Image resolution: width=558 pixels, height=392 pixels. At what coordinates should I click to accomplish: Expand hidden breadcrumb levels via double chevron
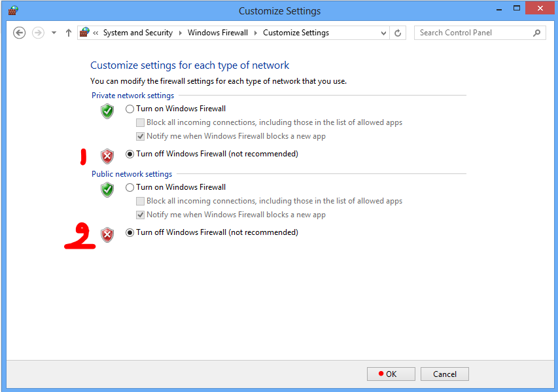click(96, 33)
